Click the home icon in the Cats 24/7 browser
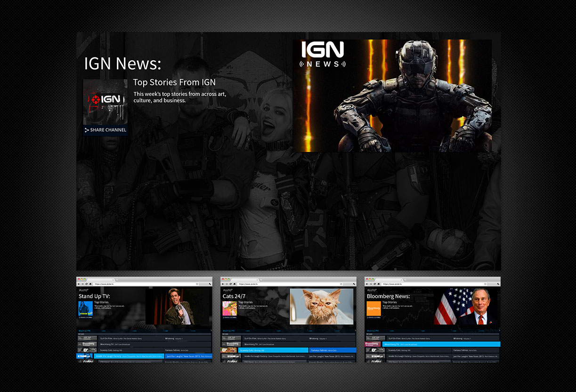 coord(234,284)
